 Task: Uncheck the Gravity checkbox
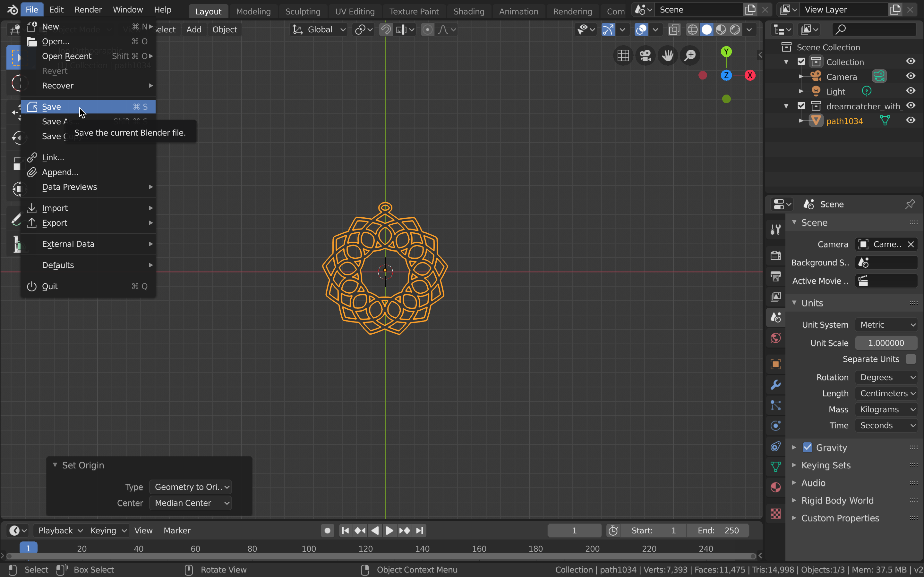(x=807, y=447)
